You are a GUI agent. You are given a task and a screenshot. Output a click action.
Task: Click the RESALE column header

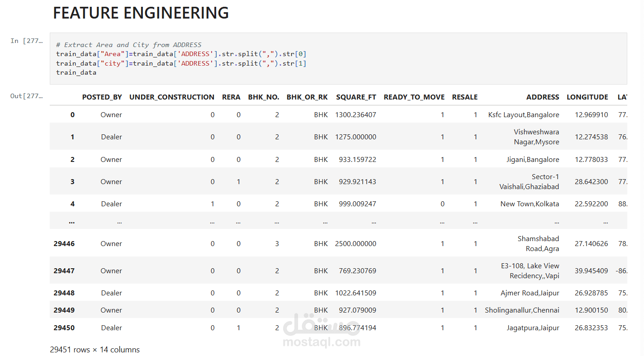coord(464,97)
